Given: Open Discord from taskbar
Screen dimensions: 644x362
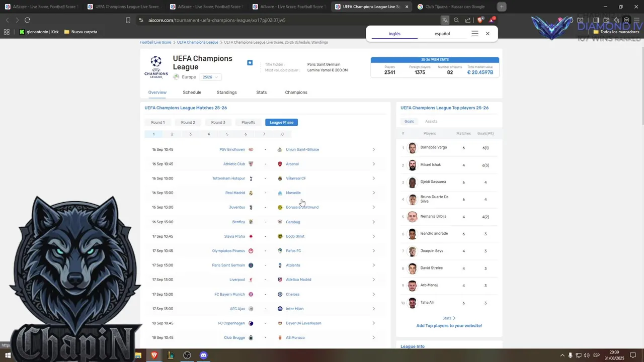Looking at the screenshot, I should 204,355.
